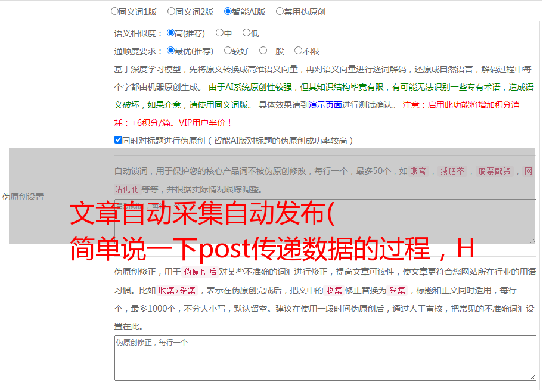
Task: Click the 伪原创修正 textarea resize handle
Action: tap(533, 377)
